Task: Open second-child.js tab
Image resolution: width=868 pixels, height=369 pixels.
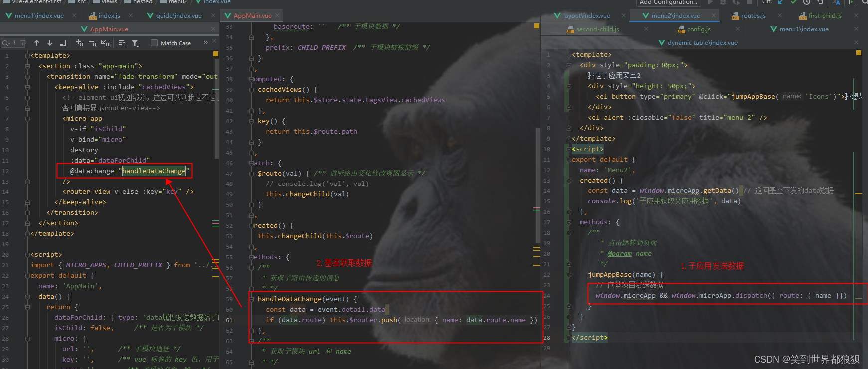Action: (597, 29)
